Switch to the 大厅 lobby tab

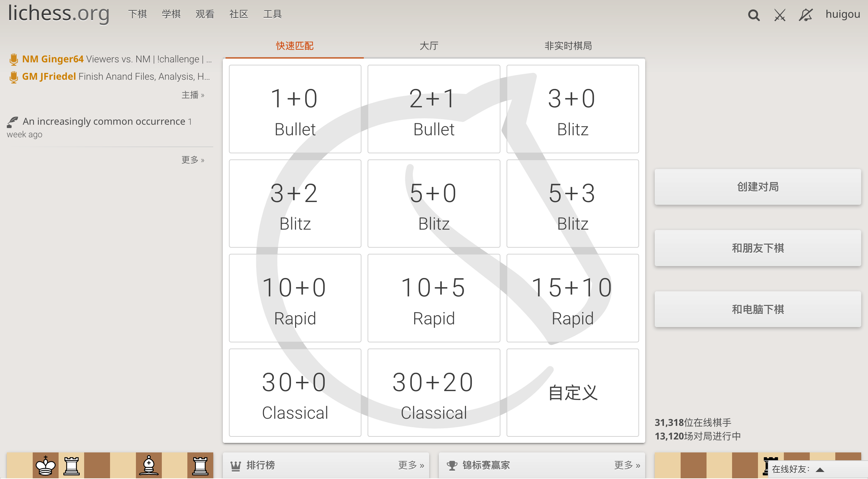(x=429, y=46)
